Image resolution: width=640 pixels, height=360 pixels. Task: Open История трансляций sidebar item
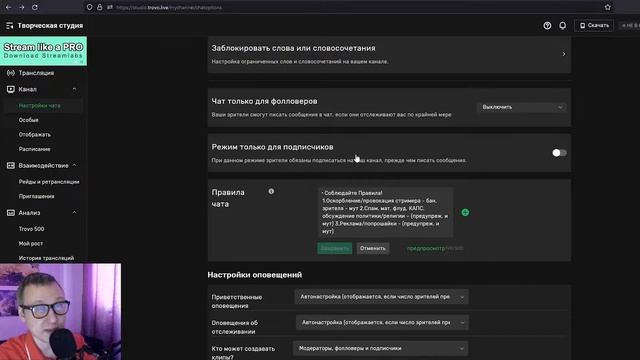point(46,258)
